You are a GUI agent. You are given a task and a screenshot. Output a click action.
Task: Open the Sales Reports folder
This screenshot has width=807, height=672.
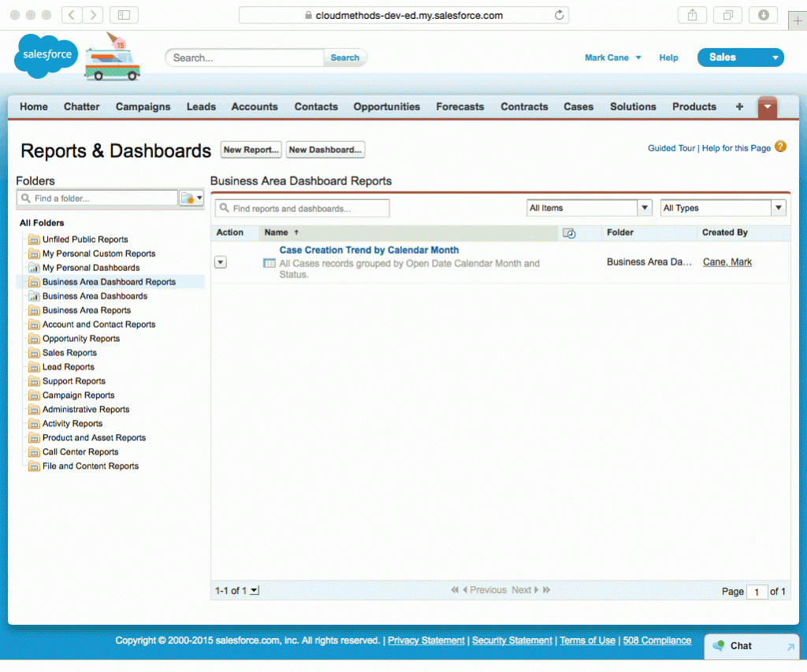click(69, 353)
